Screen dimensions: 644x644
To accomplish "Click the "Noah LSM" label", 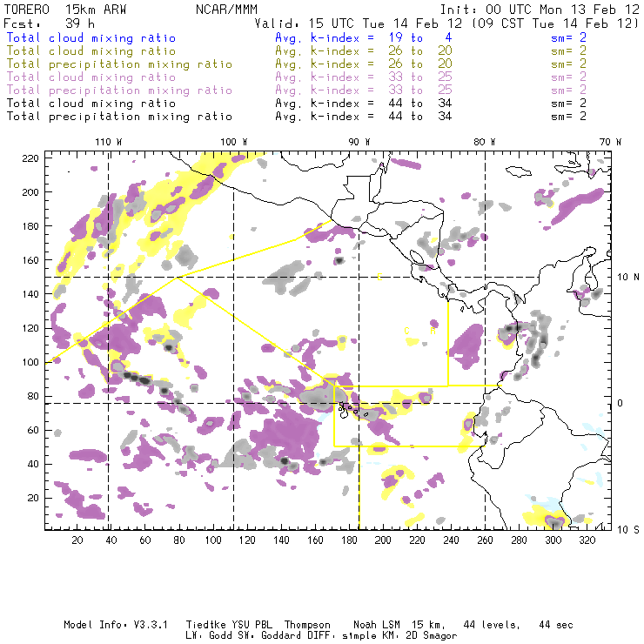I will (377, 625).
